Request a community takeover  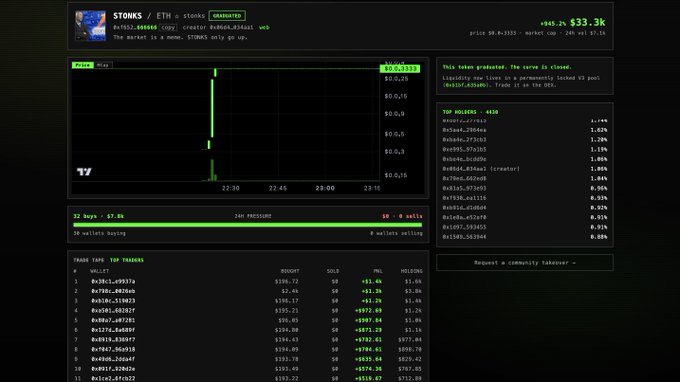pos(525,263)
